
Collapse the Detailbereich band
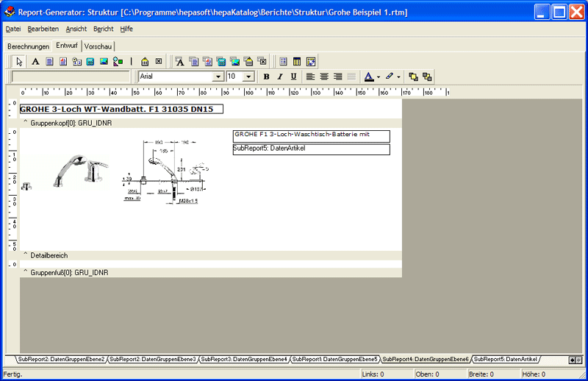tap(26, 254)
